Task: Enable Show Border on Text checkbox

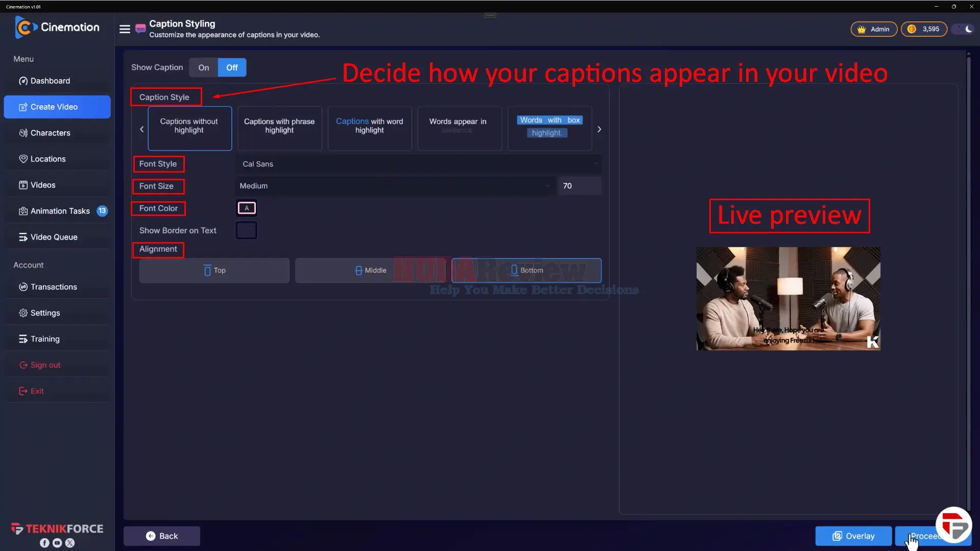Action: 246,230
